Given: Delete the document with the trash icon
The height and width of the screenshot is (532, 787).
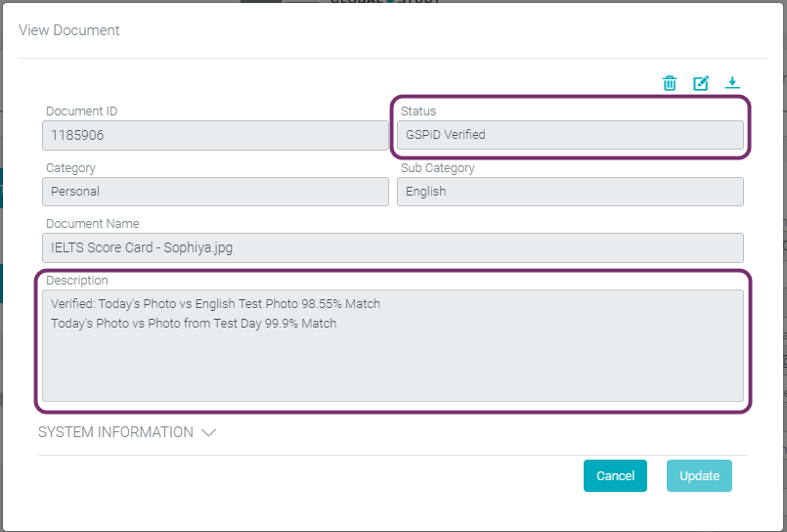Looking at the screenshot, I should 670,83.
